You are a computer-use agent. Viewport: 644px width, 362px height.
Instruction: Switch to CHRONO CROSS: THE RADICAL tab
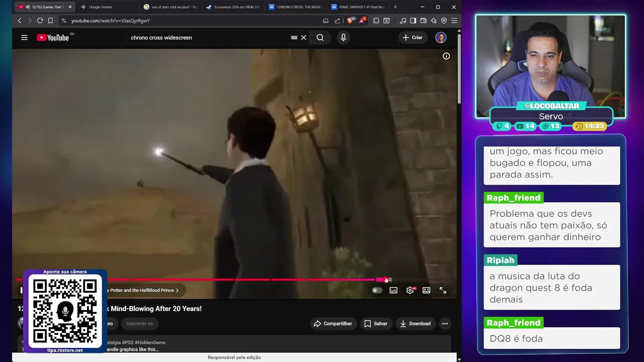[x=296, y=7]
